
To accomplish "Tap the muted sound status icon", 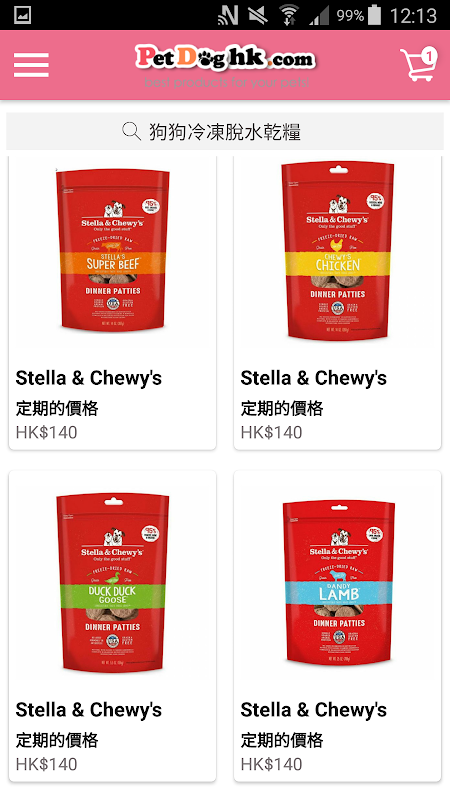I will [x=258, y=15].
